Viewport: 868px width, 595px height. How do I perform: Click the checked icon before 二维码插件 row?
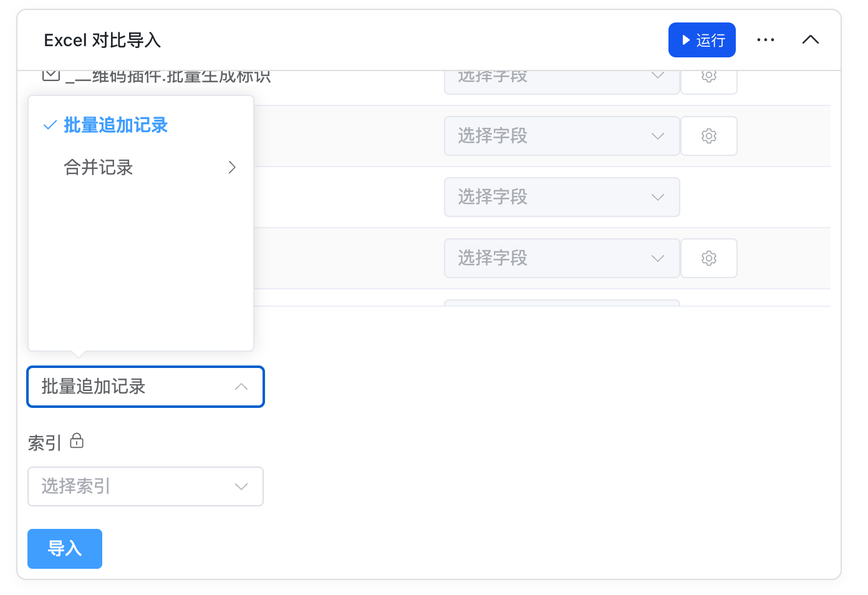51,76
